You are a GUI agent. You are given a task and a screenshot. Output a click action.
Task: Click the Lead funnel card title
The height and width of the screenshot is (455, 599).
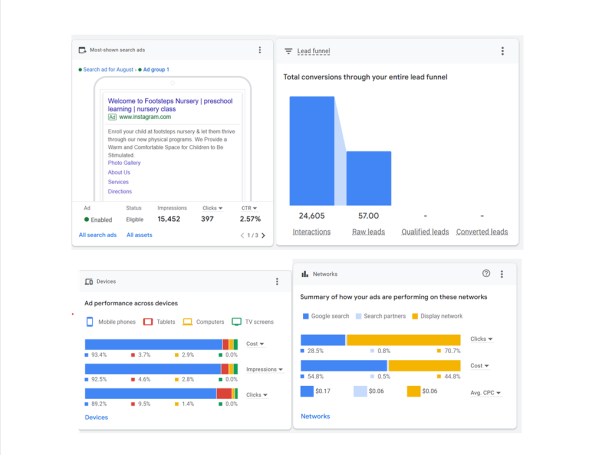[314, 51]
